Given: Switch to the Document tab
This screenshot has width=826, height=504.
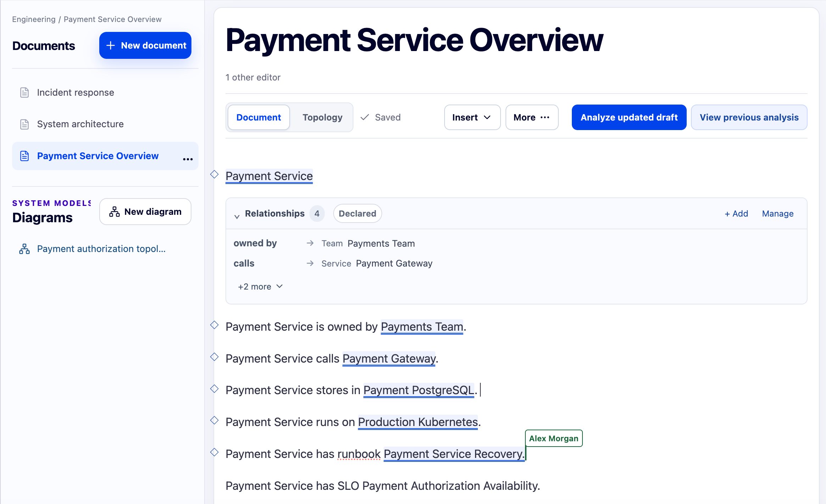Looking at the screenshot, I should coord(258,117).
